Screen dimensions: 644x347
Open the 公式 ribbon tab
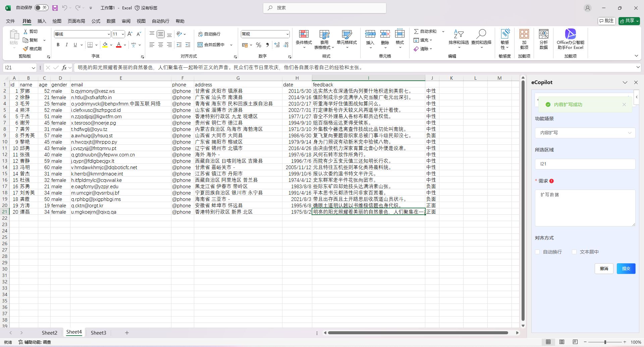(x=96, y=21)
